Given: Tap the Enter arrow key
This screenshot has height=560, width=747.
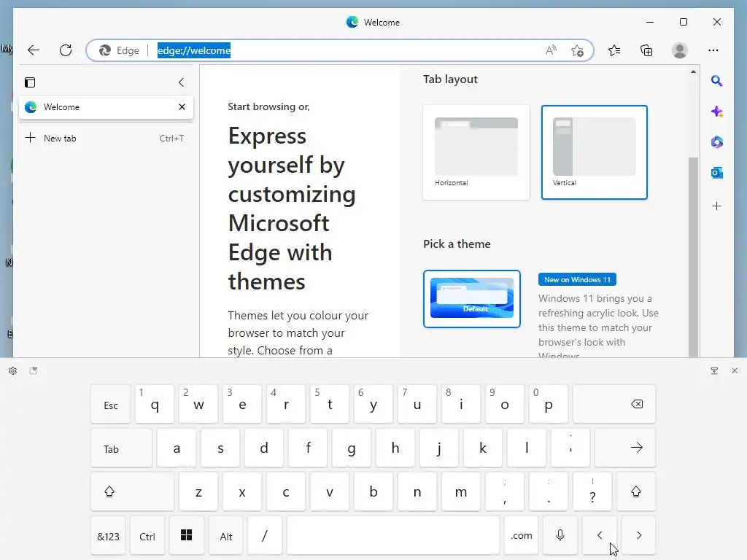Looking at the screenshot, I should (x=625, y=448).
